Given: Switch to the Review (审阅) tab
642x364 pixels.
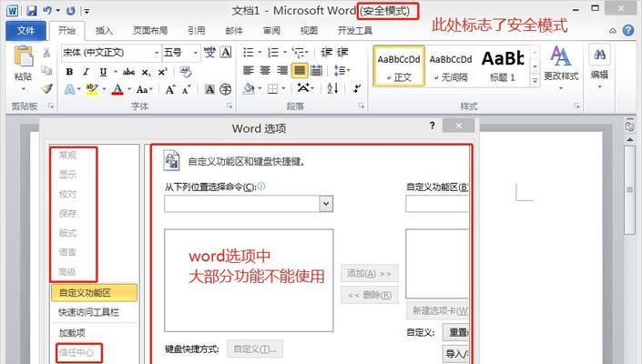Looking at the screenshot, I should [x=271, y=31].
